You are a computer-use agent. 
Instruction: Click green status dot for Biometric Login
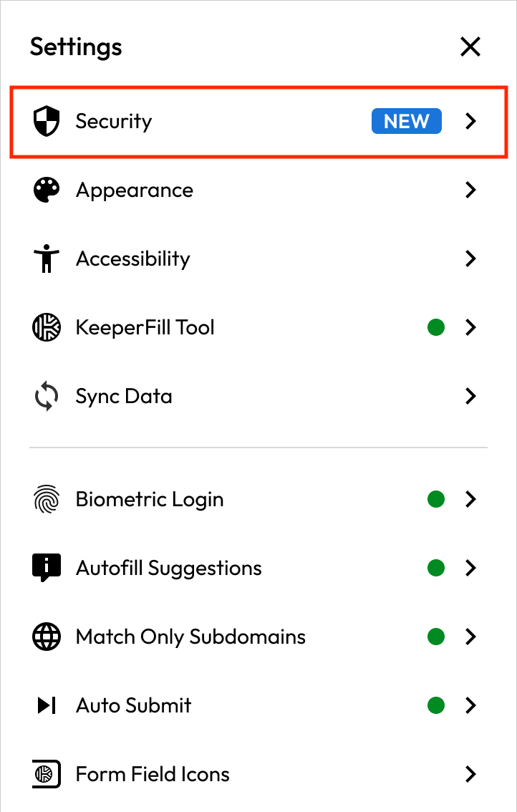pos(435,499)
